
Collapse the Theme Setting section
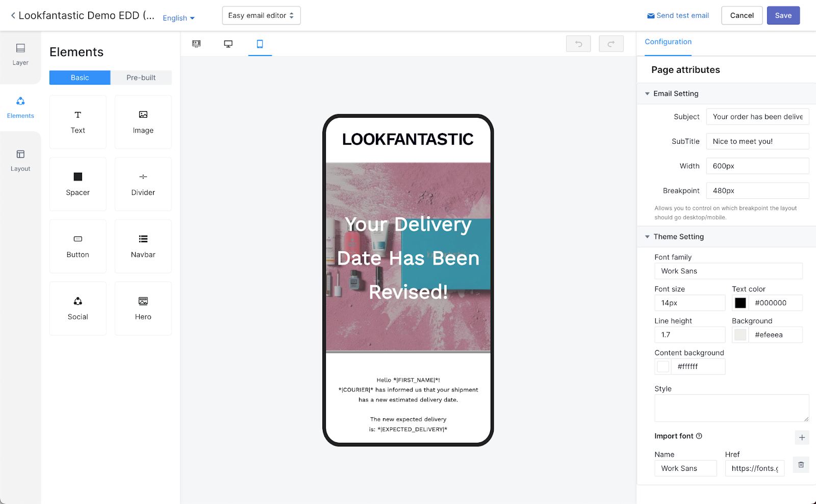647,237
